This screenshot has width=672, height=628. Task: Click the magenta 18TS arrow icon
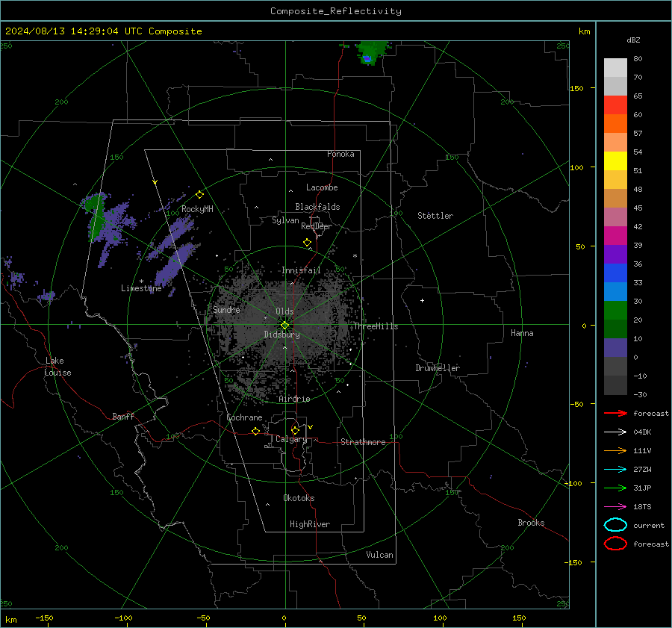click(615, 507)
